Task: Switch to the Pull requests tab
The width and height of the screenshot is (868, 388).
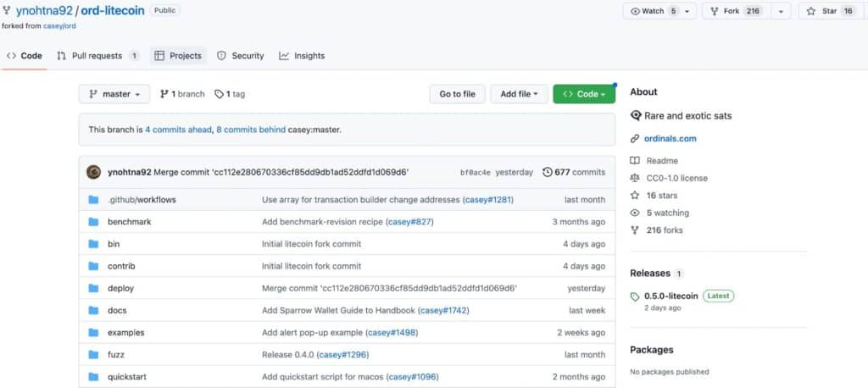Action: coord(97,56)
